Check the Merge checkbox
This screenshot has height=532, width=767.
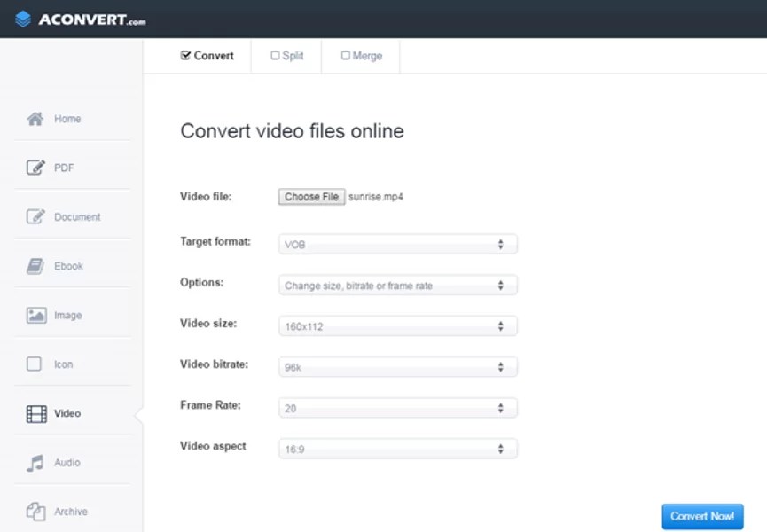tap(345, 55)
